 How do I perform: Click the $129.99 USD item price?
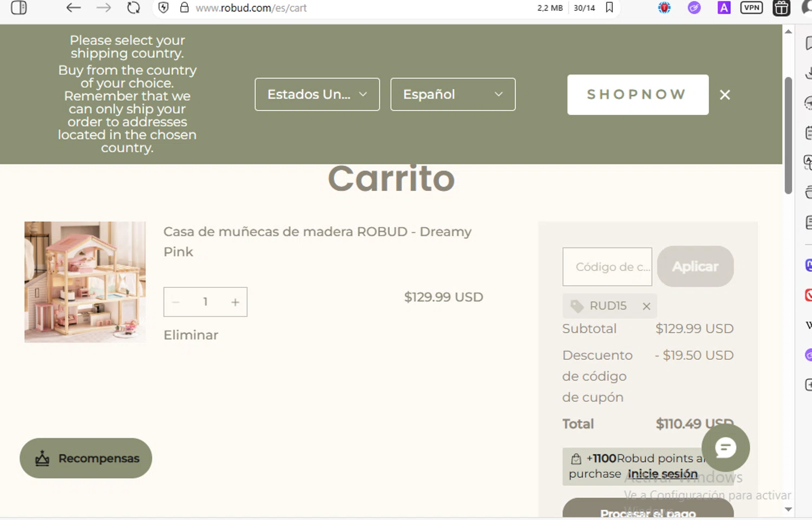(x=443, y=297)
